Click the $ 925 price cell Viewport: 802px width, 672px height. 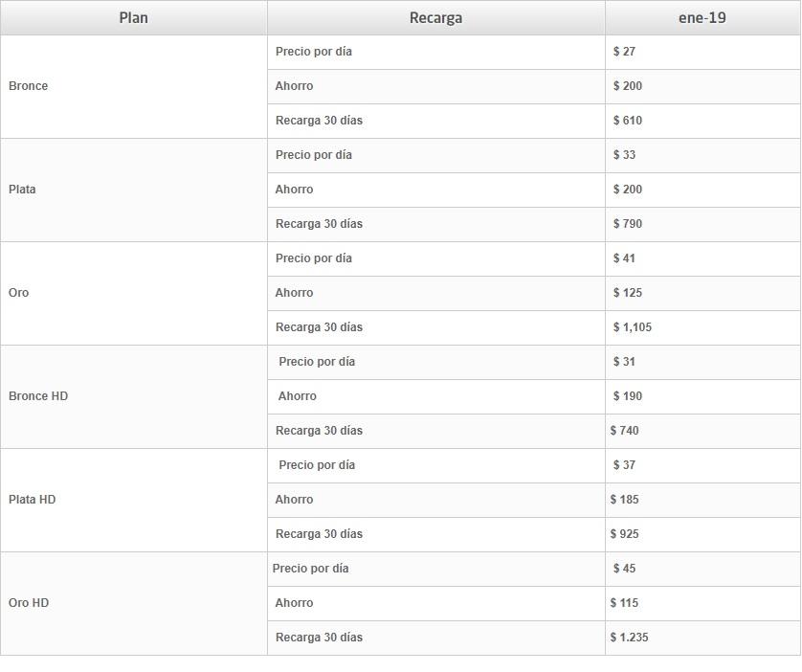702,534
